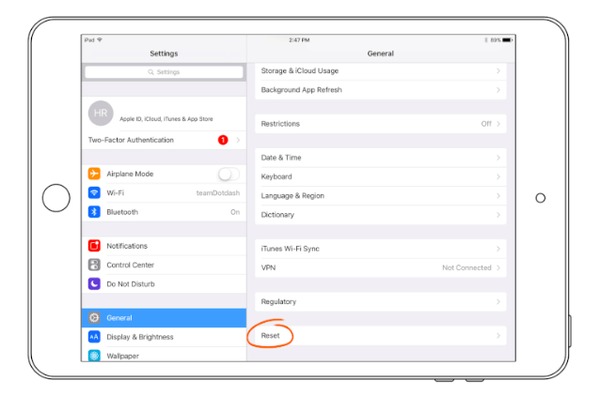This screenshot has width=600, height=396.
Task: Tap the battery icon in status bar
Action: (507, 40)
